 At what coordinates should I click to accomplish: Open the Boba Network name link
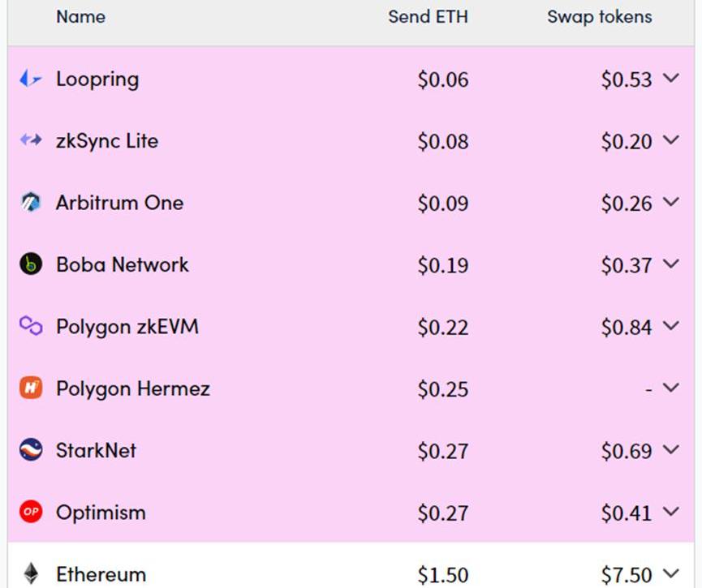point(122,264)
